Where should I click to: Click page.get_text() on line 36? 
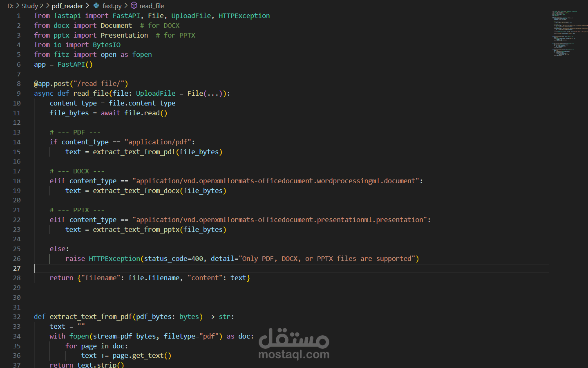pyautogui.click(x=142, y=355)
